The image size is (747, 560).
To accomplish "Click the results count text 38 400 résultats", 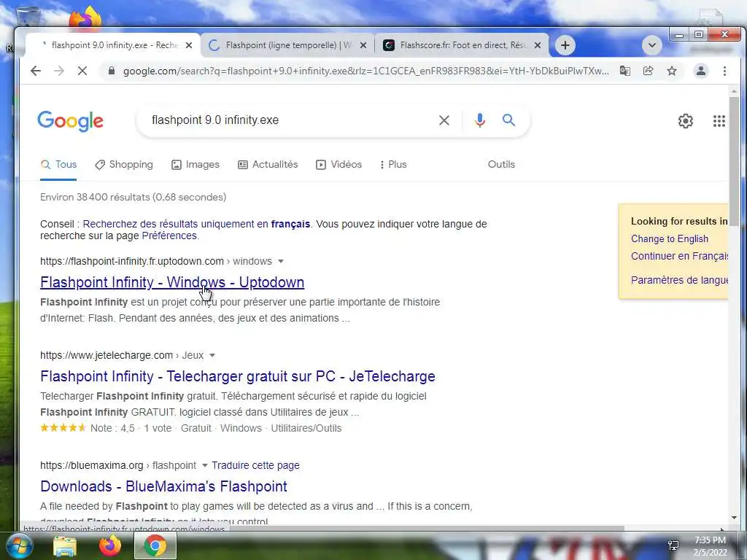I will [x=133, y=197].
